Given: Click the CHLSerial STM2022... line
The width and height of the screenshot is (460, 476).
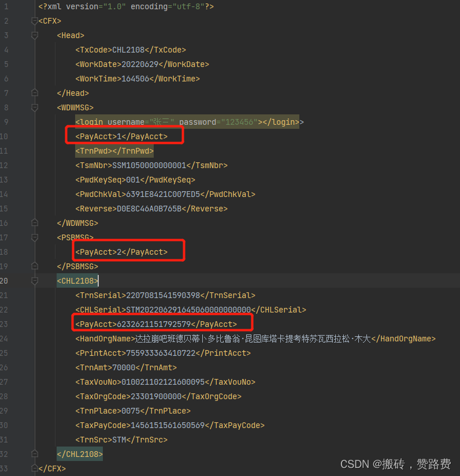Looking at the screenshot, I should [x=191, y=310].
